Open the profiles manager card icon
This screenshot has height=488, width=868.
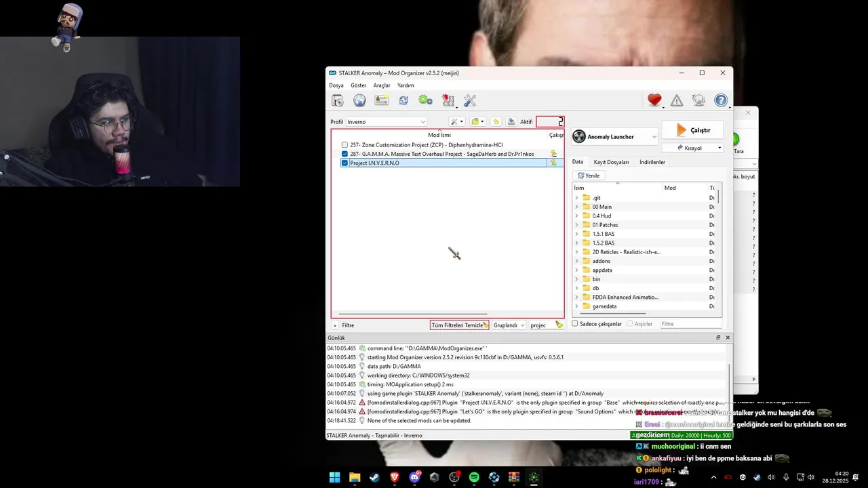pyautogui.click(x=381, y=100)
